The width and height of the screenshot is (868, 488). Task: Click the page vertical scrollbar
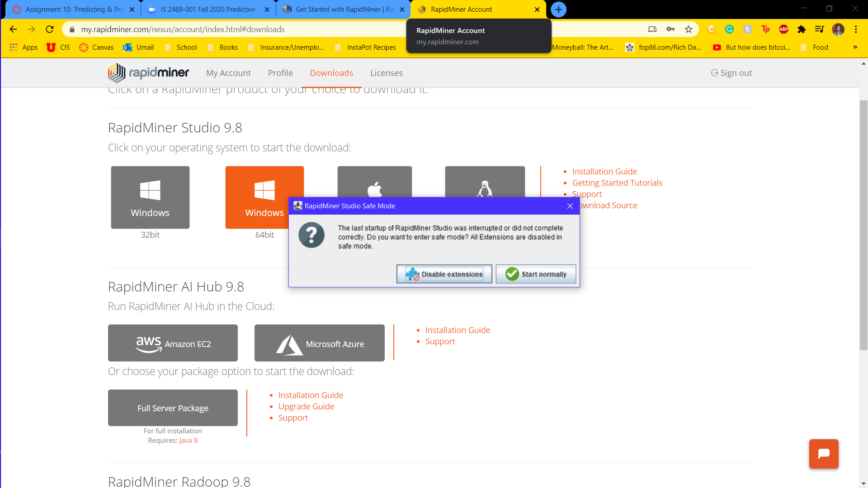coord(863,226)
